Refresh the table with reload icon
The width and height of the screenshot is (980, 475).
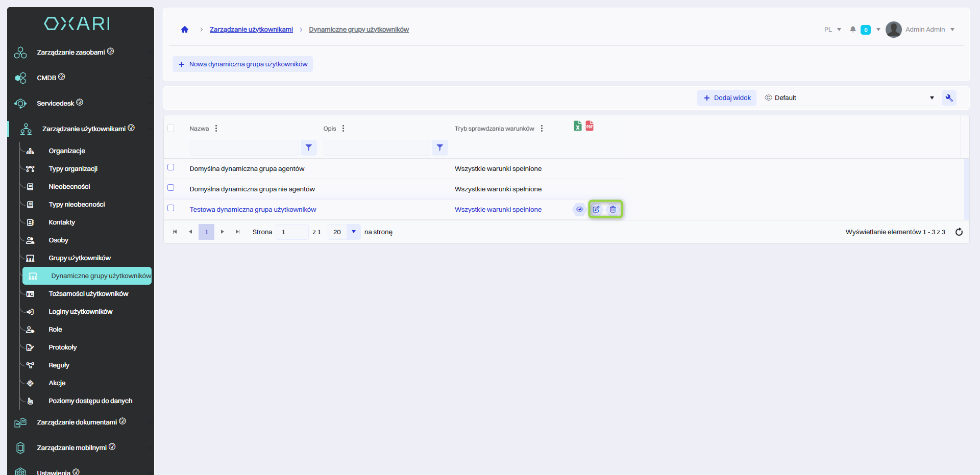coord(959,232)
